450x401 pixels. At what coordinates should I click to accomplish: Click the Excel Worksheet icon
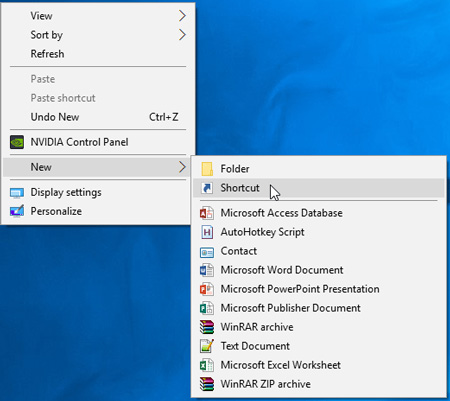207,365
